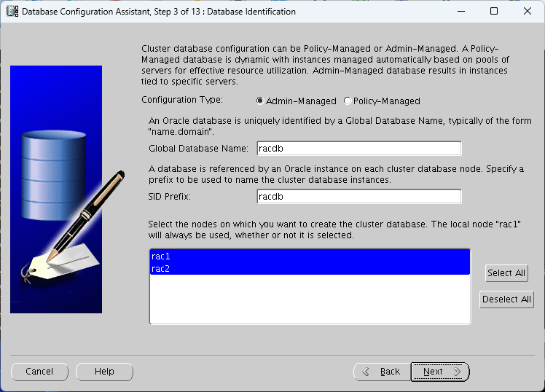
Task: Click the Select All button
Action: [x=506, y=273]
